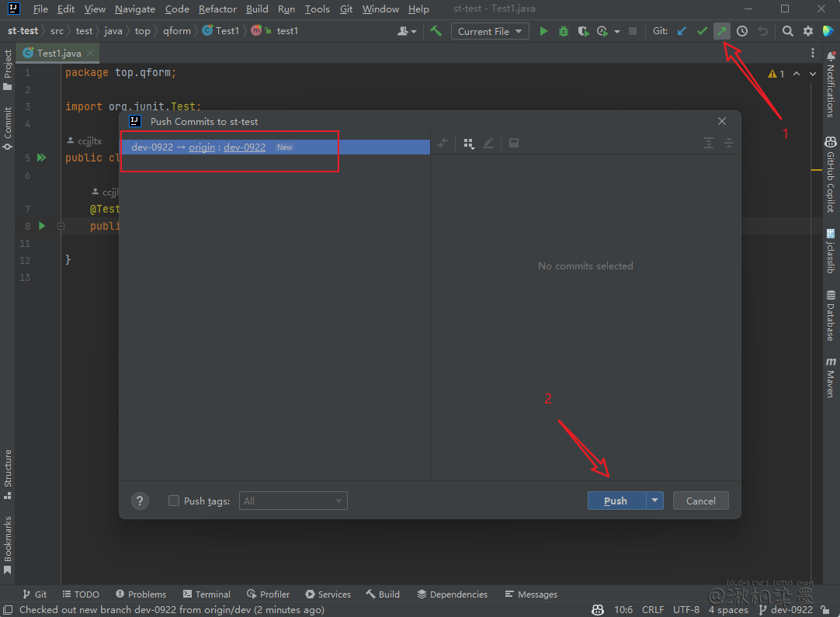Open the Search Everywhere magnifier
The width and height of the screenshot is (840, 617).
tap(787, 31)
